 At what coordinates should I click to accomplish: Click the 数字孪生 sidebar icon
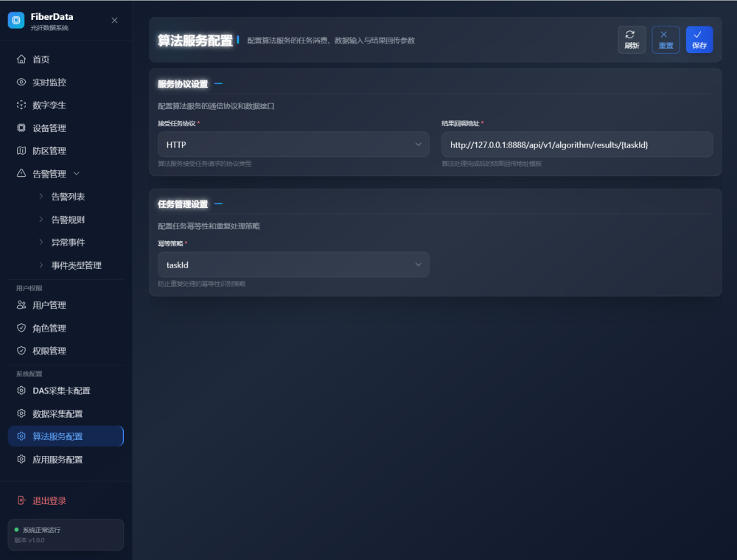(x=21, y=105)
